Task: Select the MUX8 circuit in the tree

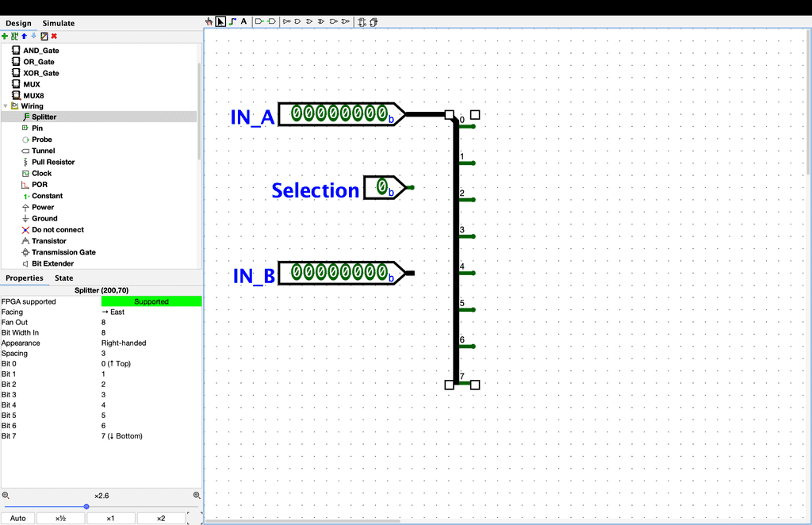Action: coord(33,95)
